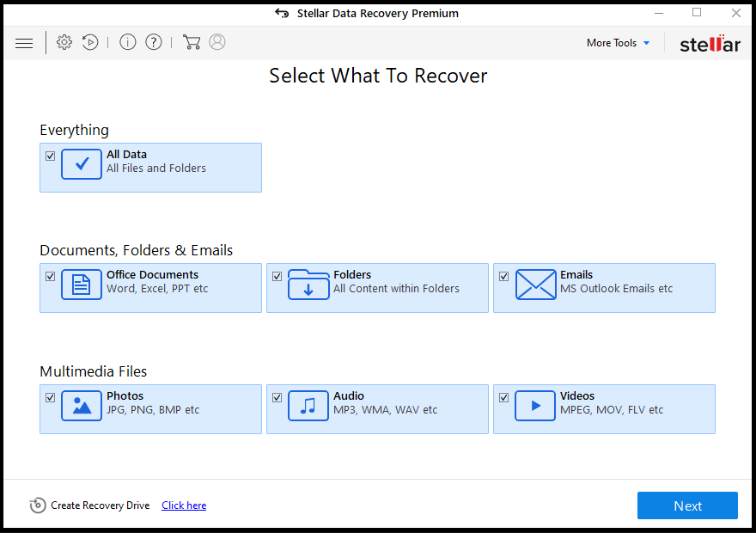756x533 pixels.
Task: Click the Videos play icon
Action: tap(535, 406)
